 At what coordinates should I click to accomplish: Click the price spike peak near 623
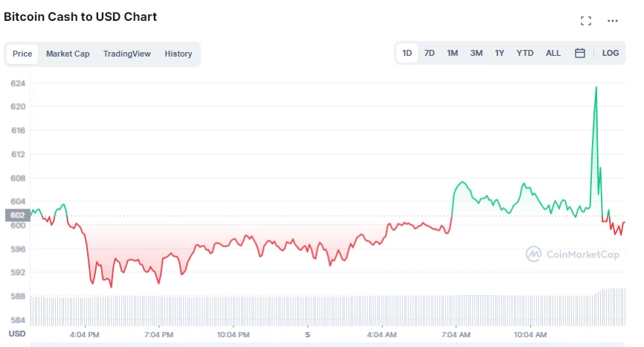(x=596, y=88)
